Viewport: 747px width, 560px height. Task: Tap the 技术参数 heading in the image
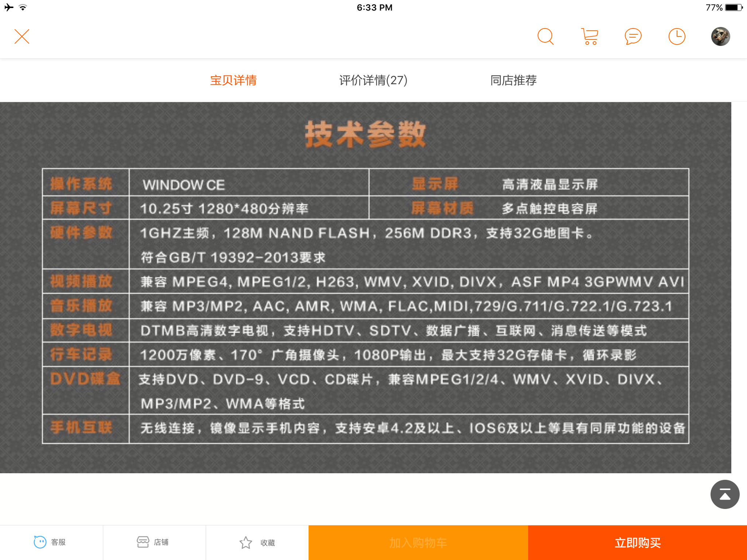(x=365, y=135)
